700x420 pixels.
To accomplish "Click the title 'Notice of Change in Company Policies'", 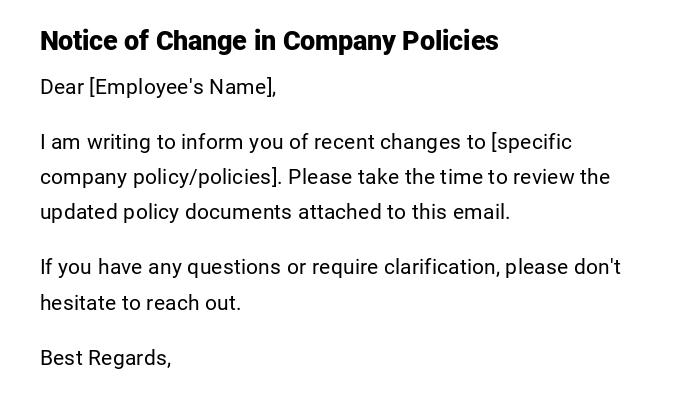I will pyautogui.click(x=269, y=41).
